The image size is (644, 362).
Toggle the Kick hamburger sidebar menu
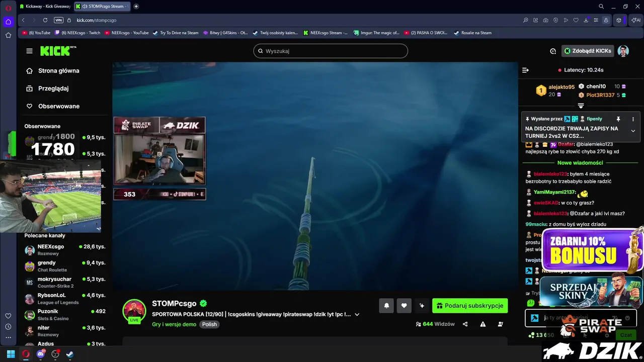pos(29,51)
